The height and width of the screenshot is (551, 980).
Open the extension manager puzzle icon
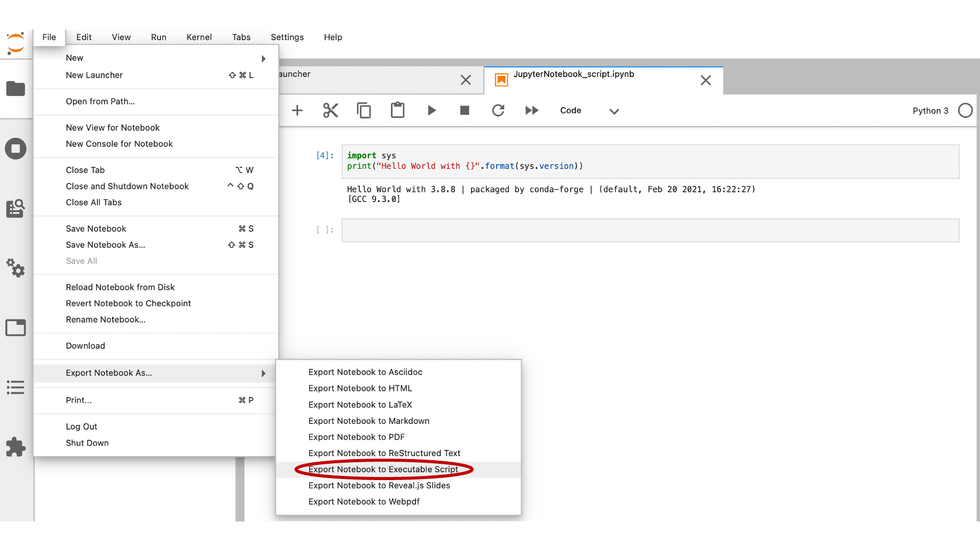click(x=15, y=447)
